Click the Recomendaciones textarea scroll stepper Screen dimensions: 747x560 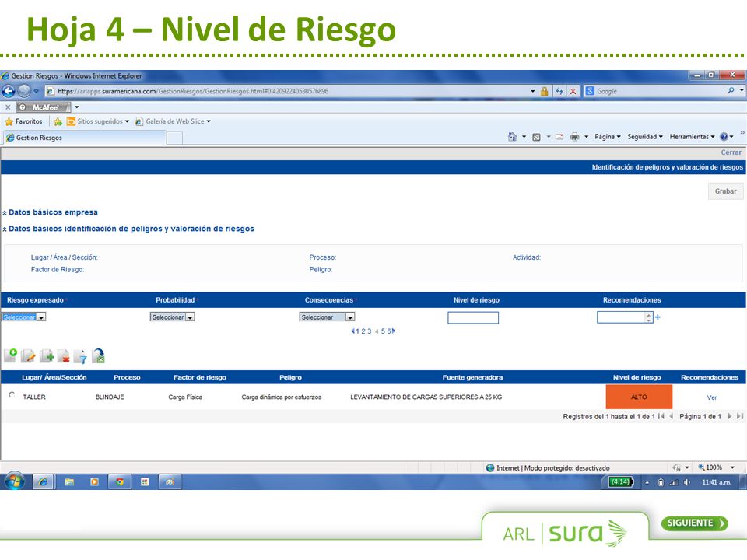click(x=649, y=317)
